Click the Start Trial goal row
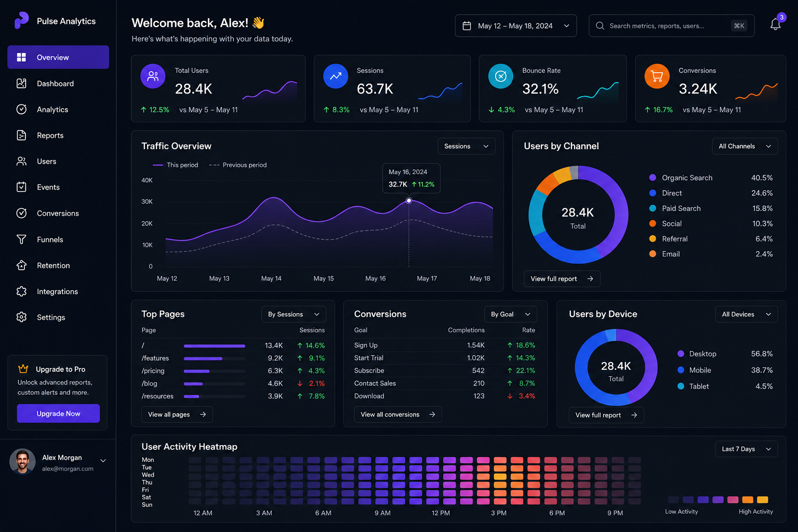 (445, 358)
